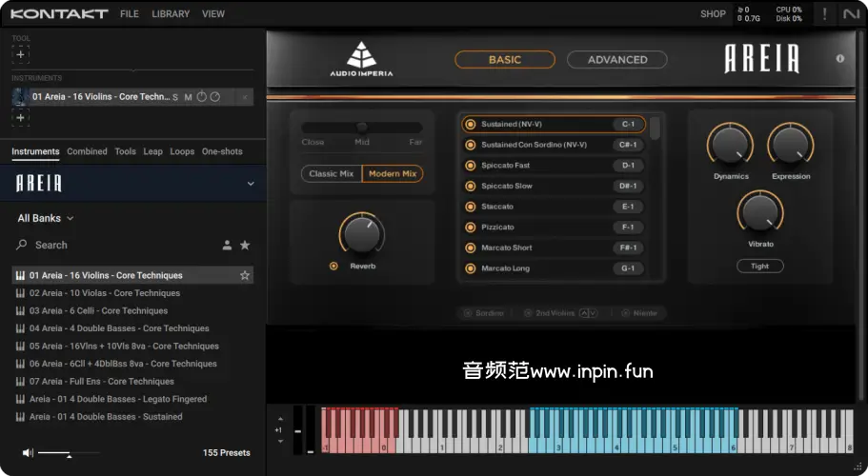
Task: Click the Expression knob
Action: 791,145
